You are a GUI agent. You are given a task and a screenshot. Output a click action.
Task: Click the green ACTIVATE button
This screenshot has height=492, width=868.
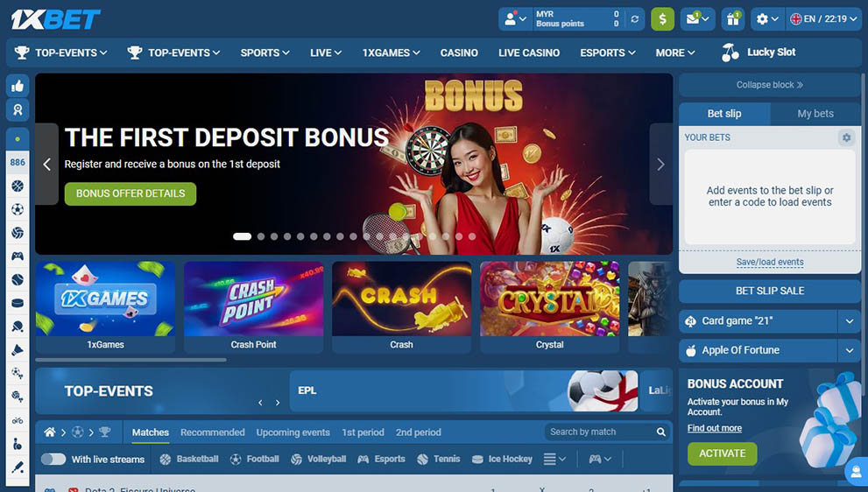point(722,453)
